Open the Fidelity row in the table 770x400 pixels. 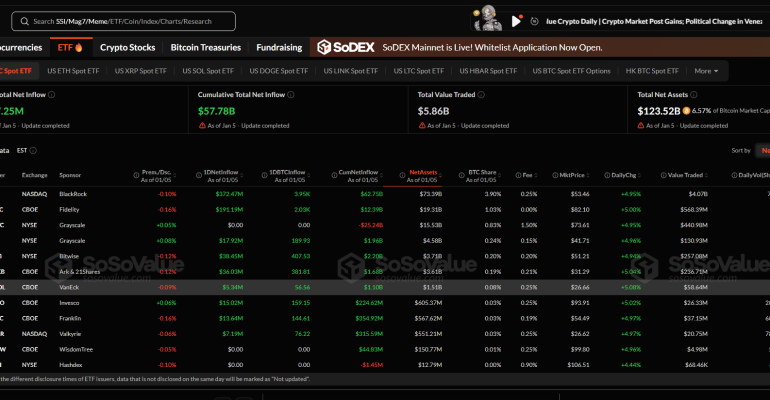click(385, 210)
